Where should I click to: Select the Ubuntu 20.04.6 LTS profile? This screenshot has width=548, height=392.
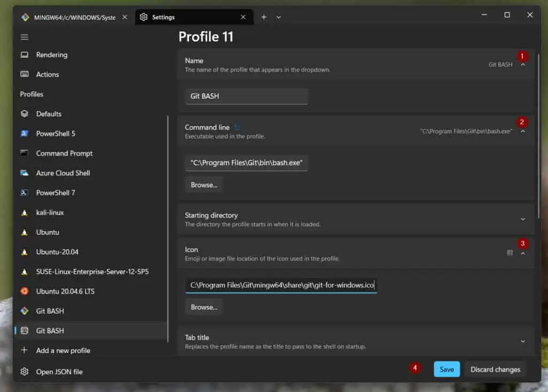(91, 291)
